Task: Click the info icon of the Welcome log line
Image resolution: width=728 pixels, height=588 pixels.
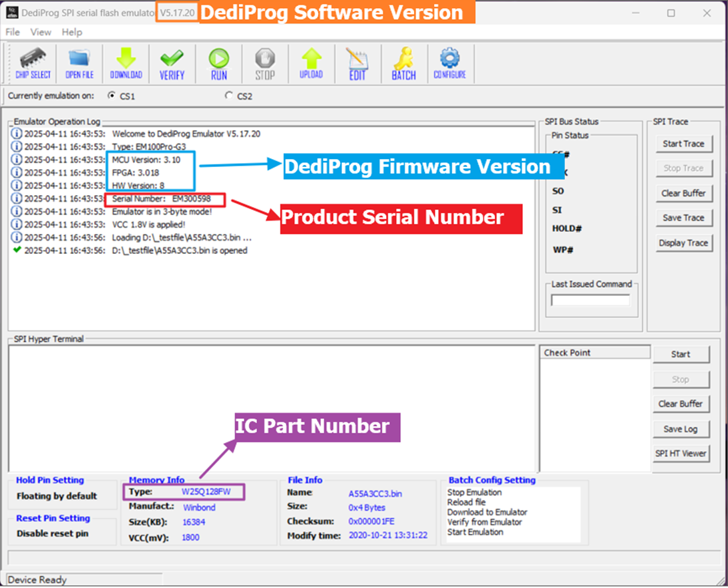Action: pyautogui.click(x=16, y=134)
